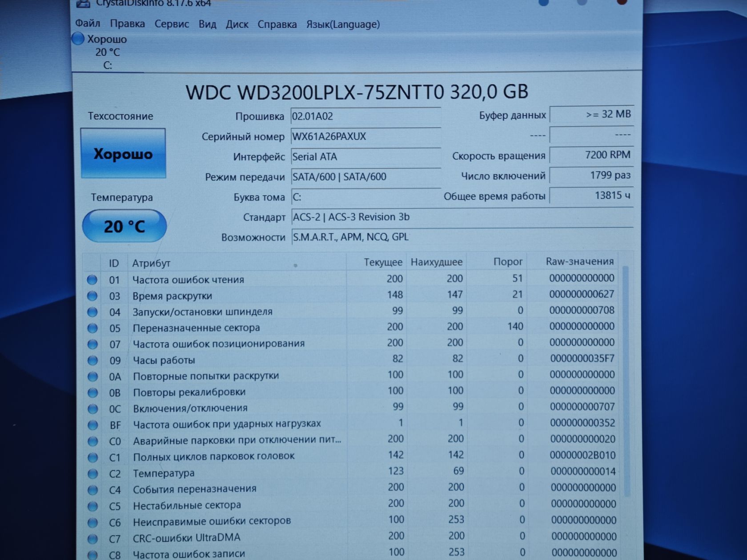This screenshot has width=747, height=560.
Task: Click the serial number field WX61A26PAXUX
Action: pos(365,136)
